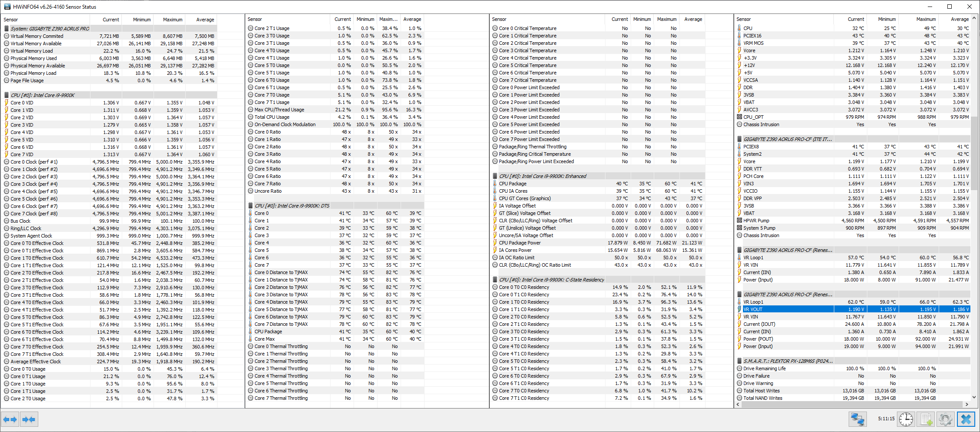980x432 pixels.
Task: Click the chip icon beside System: GIGABYTE Z390 AORUS PRO
Action: [7, 29]
